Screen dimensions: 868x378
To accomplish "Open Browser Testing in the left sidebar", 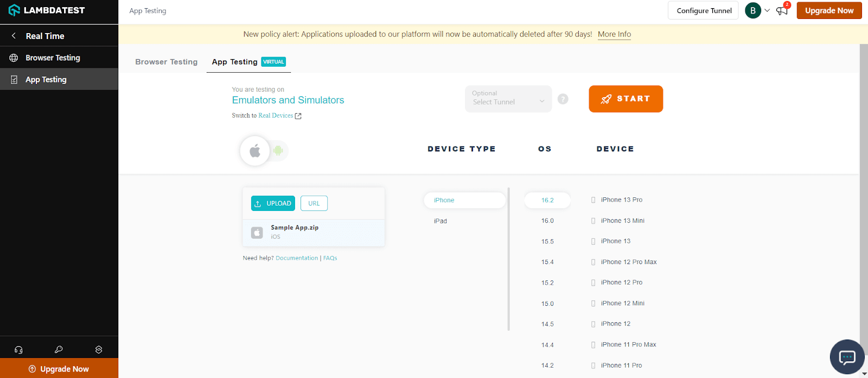I will click(59, 57).
